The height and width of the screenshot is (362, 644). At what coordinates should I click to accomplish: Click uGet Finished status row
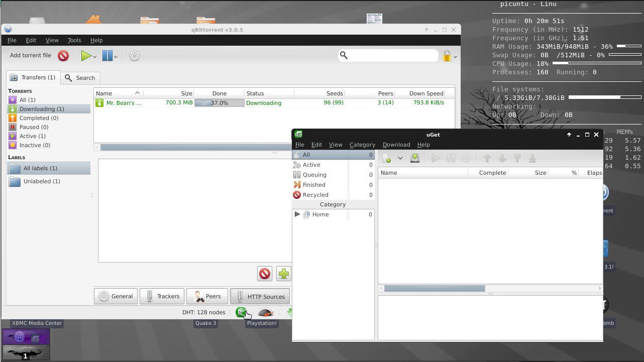(334, 185)
